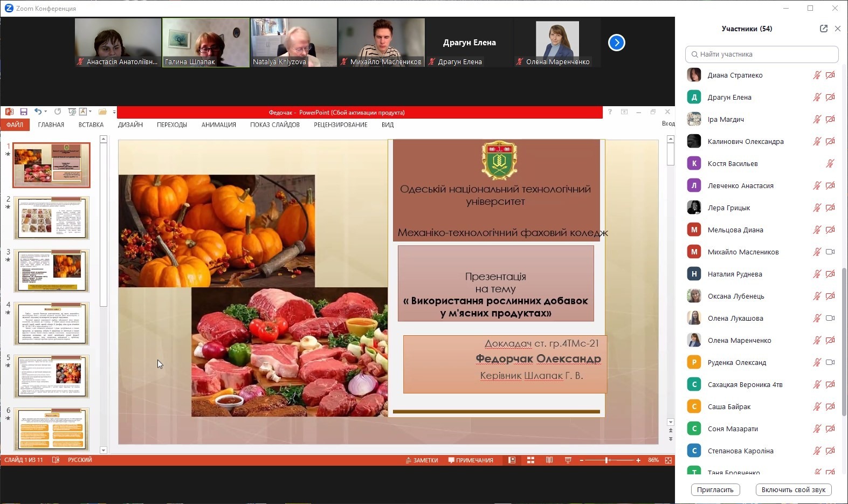Customize the quick access toolbar dropdown
This screenshot has height=504, width=848.
[114, 112]
